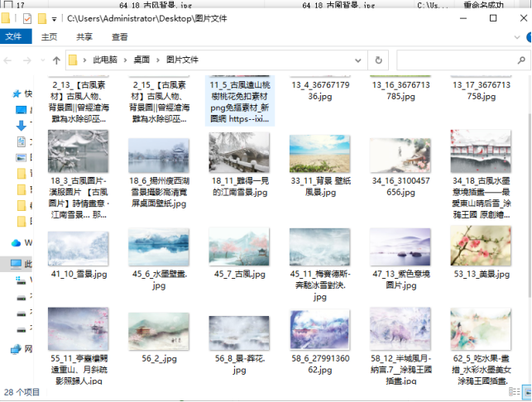
Task: Click file name 2_15_【古風素材】
Action: click(x=159, y=102)
